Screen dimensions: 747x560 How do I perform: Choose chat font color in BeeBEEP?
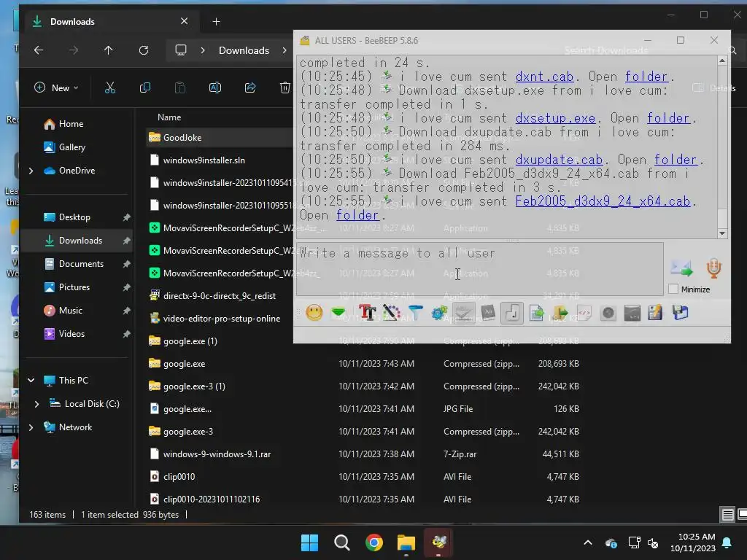[x=391, y=313]
